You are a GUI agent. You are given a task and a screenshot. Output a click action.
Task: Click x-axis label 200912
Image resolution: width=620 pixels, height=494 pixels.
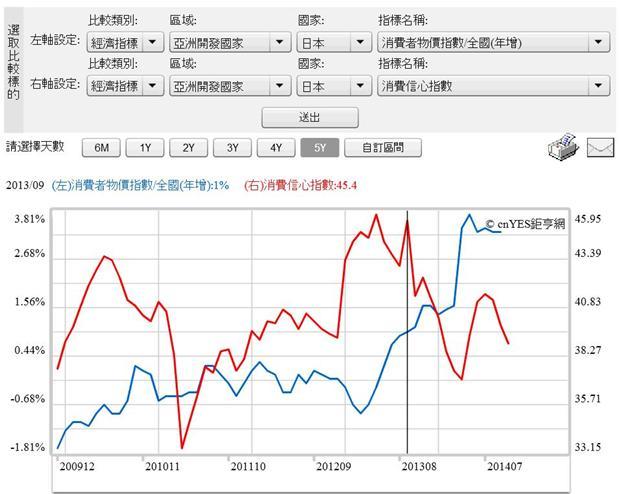[77, 467]
